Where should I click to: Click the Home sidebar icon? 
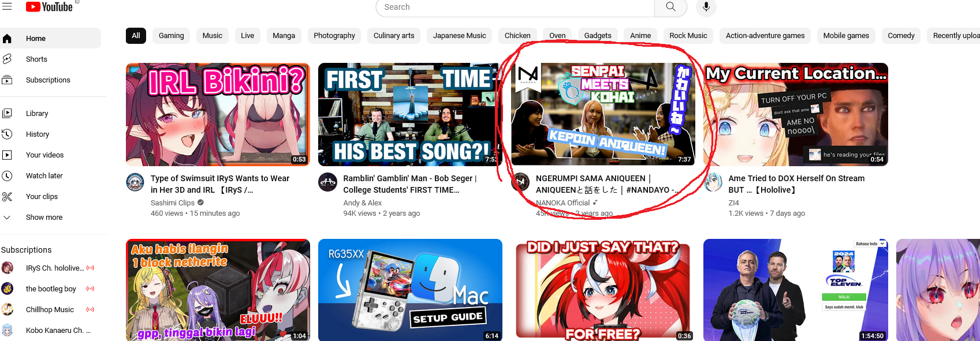coord(7,39)
